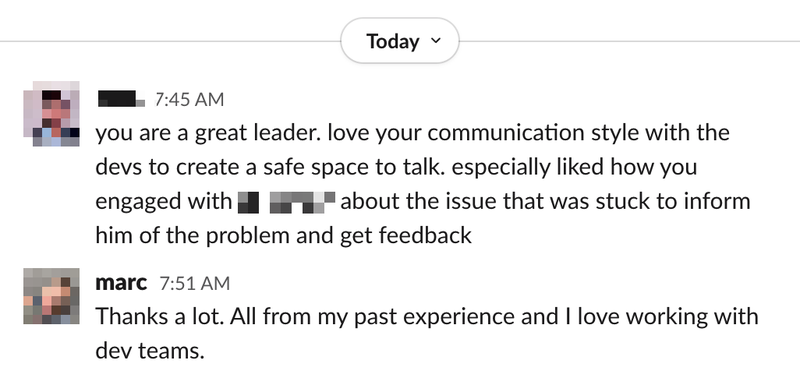Open the Today date jump dropdown

[399, 41]
